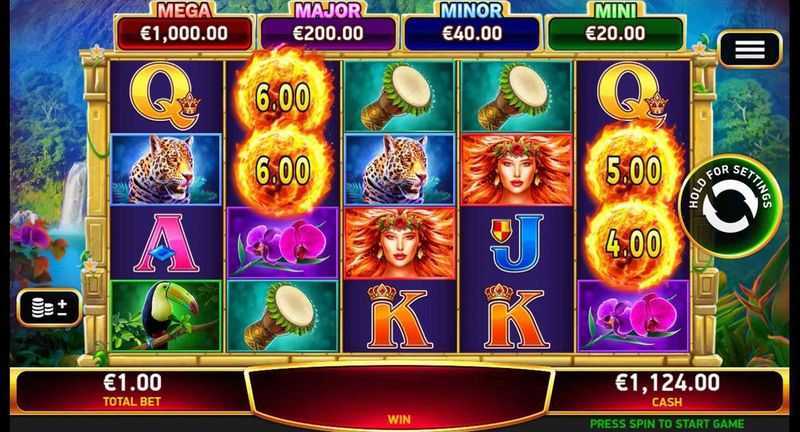Click the €1.00 Total Bet display
This screenshot has width=800, height=432.
pos(132,390)
